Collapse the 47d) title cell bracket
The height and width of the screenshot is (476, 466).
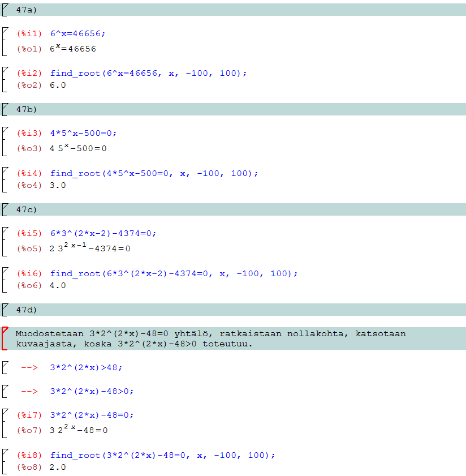(5, 310)
